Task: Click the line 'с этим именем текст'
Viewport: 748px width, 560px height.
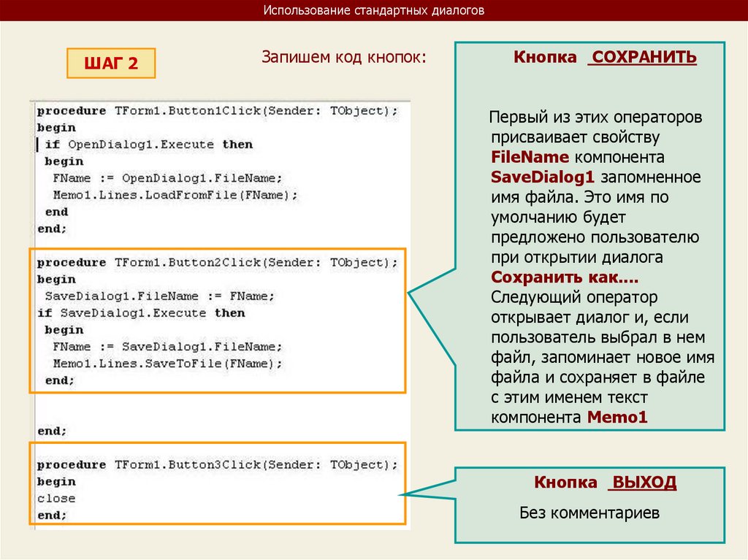Action: point(569,397)
